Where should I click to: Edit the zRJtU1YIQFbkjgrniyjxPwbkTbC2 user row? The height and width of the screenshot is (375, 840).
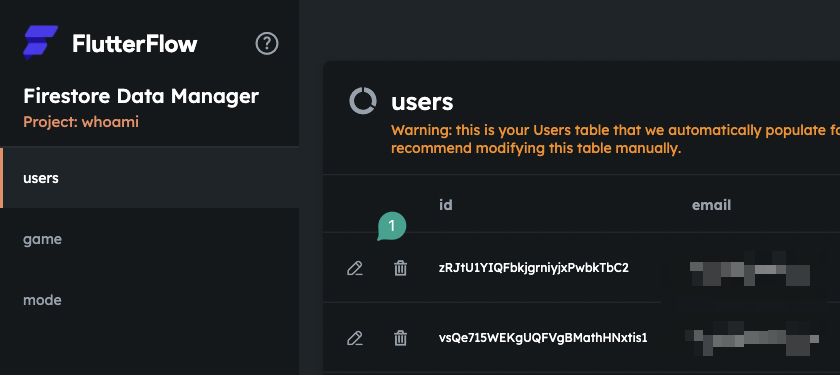pos(355,268)
